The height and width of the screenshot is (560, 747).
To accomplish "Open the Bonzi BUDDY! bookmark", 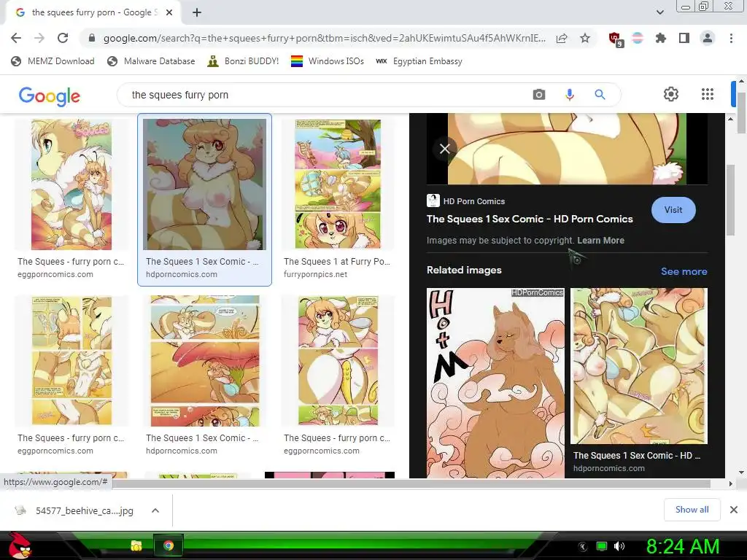I will (244, 61).
